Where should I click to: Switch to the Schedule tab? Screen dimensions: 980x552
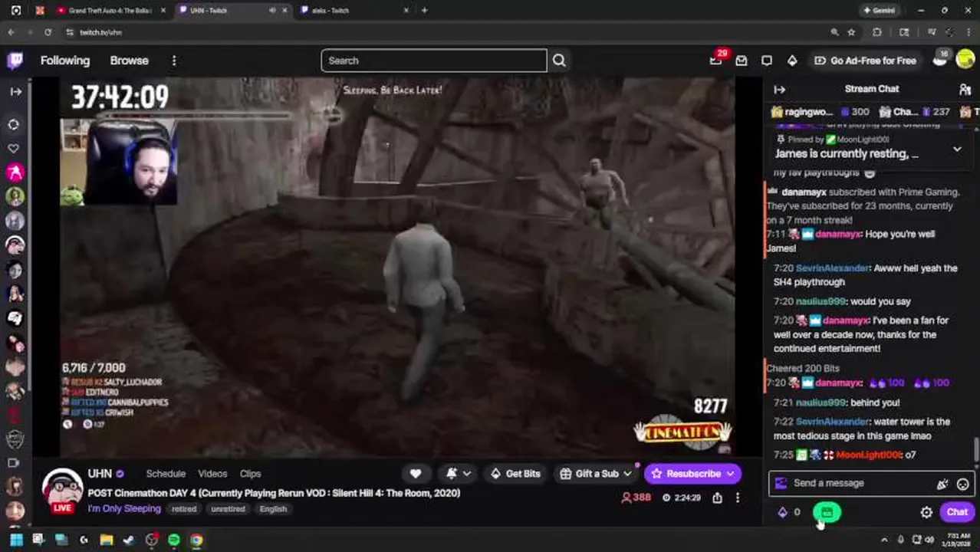tap(166, 474)
